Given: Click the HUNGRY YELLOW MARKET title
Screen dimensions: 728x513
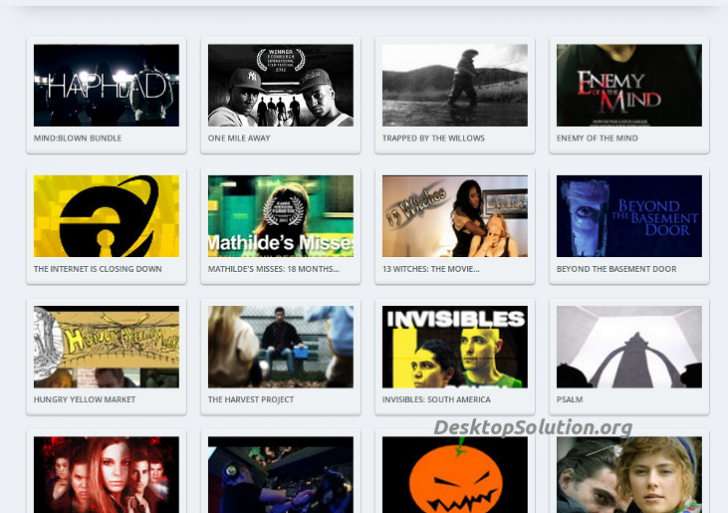Looking at the screenshot, I should click(84, 400).
